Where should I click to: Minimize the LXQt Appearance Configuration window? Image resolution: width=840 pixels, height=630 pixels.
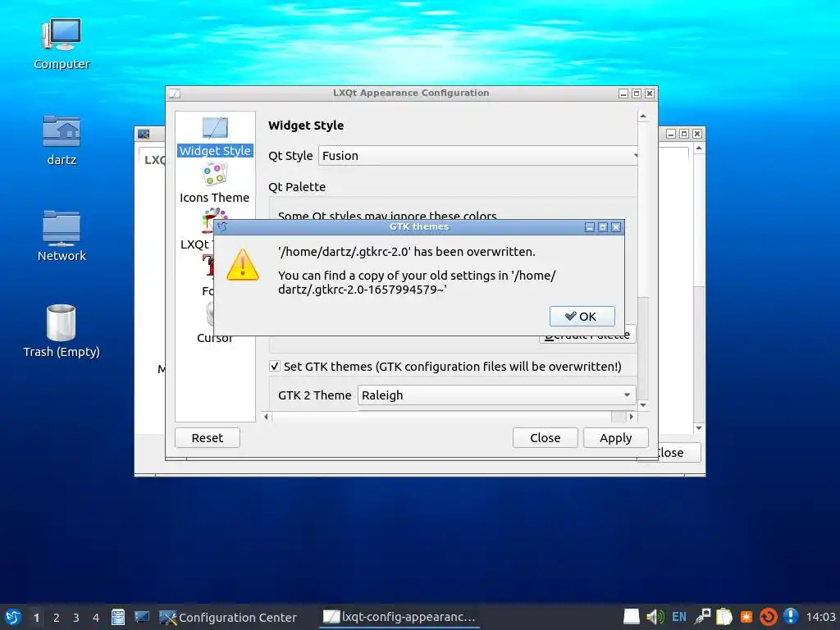tap(623, 94)
